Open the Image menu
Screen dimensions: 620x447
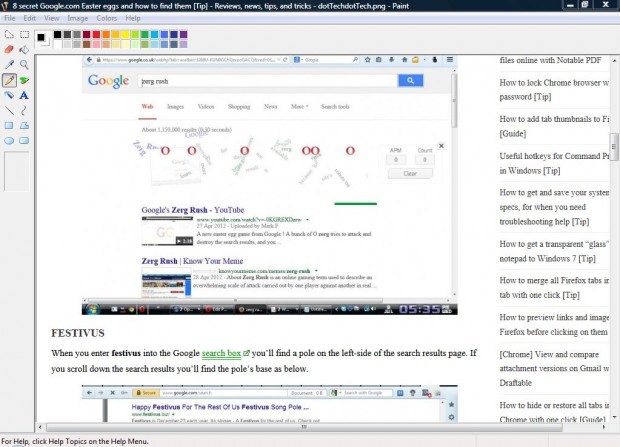[78, 18]
